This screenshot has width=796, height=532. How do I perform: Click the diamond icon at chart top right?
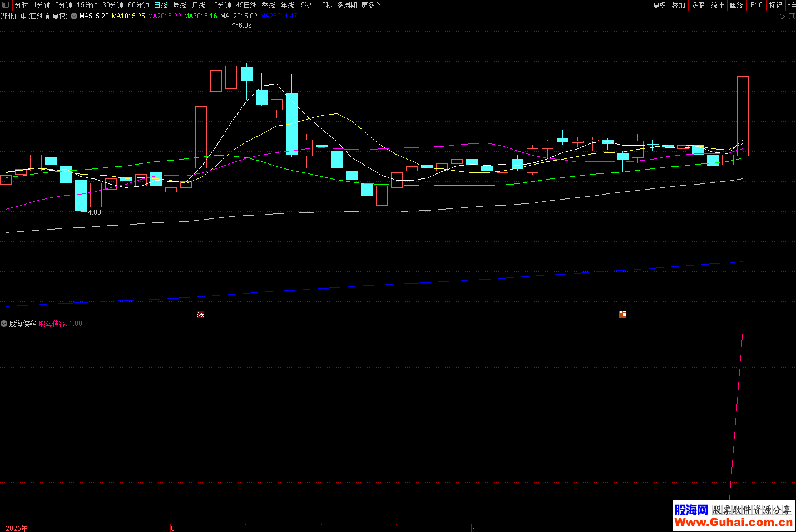point(782,17)
